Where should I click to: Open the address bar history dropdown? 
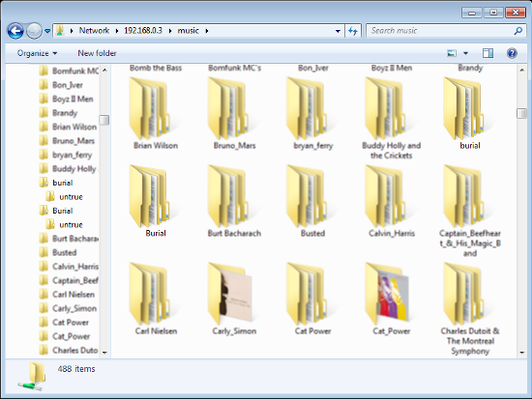[x=338, y=31]
